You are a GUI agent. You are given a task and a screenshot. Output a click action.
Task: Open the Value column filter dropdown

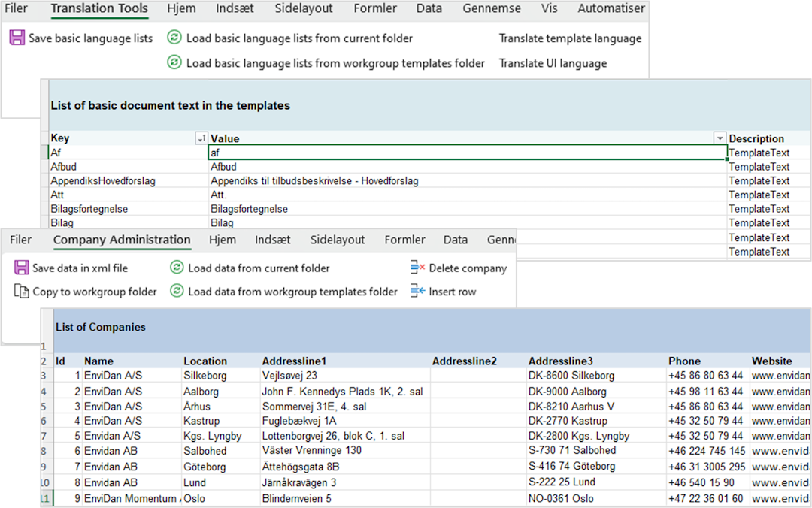(720, 138)
